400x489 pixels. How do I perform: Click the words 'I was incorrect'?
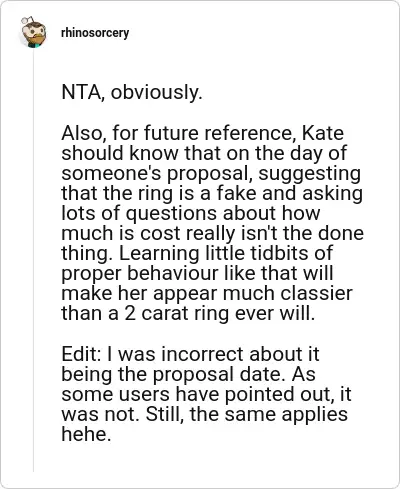[x=176, y=354]
